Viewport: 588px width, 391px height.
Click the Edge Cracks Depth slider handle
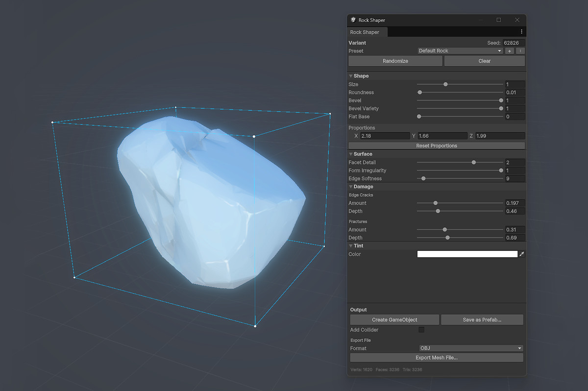click(x=438, y=211)
